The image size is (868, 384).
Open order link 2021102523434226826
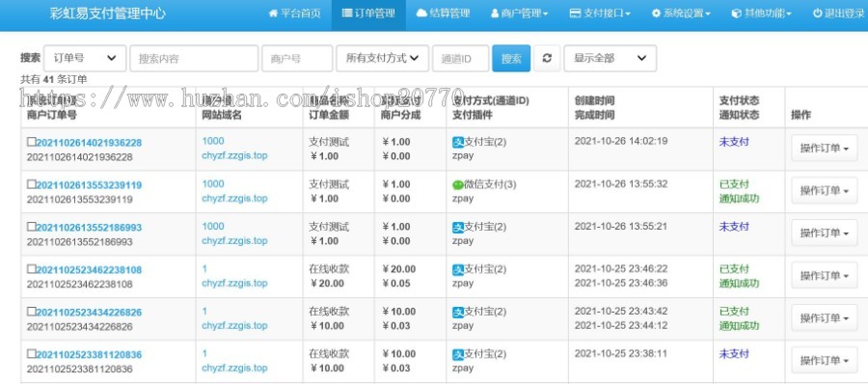tap(89, 312)
